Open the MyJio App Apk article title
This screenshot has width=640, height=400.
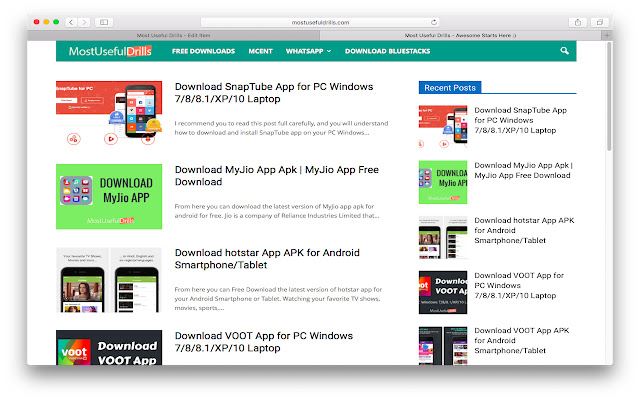[x=277, y=176]
